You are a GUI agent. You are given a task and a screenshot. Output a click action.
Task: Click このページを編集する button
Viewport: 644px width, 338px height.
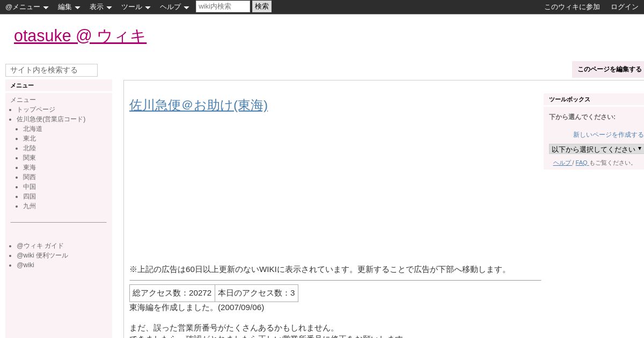(609, 69)
